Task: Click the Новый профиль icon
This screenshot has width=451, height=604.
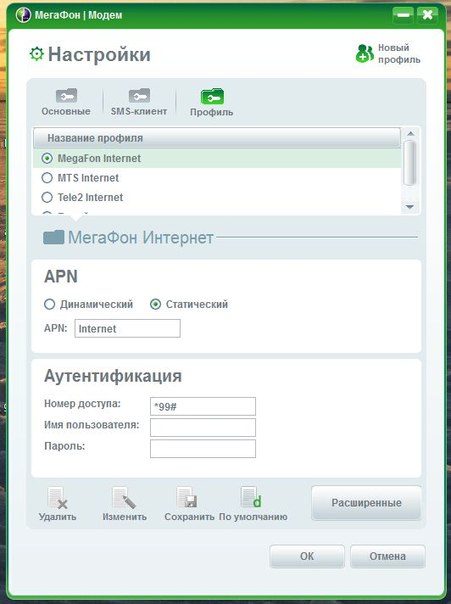Action: (x=364, y=54)
